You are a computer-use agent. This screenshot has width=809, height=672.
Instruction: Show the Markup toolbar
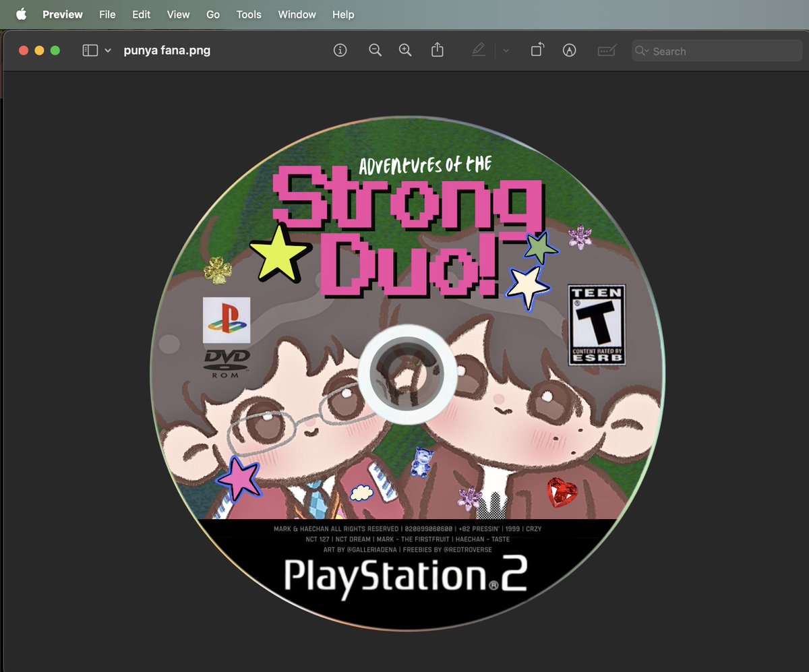(570, 50)
